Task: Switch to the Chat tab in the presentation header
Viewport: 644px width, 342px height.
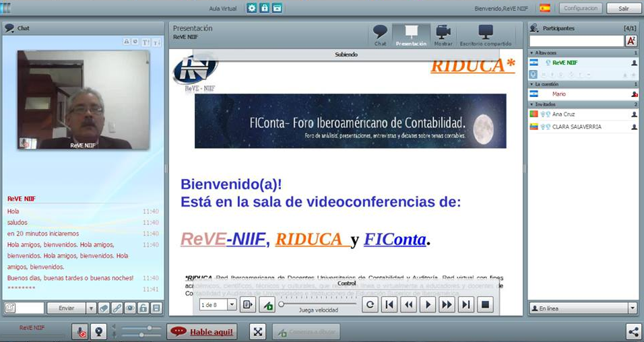Action: [381, 35]
